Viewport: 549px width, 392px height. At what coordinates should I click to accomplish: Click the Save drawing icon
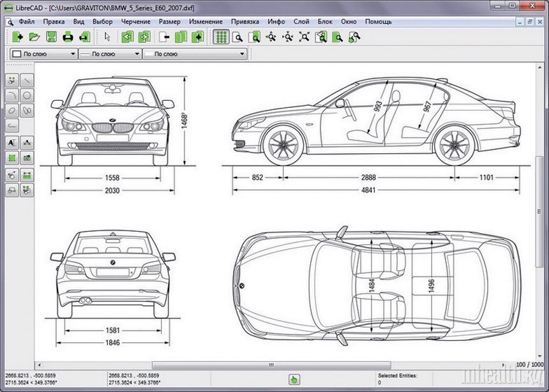click(x=51, y=37)
